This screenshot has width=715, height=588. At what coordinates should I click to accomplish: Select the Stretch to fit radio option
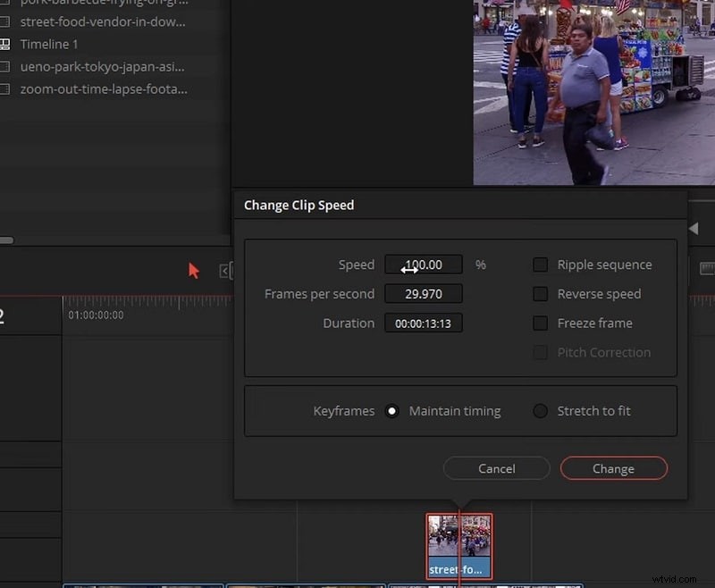coord(539,411)
